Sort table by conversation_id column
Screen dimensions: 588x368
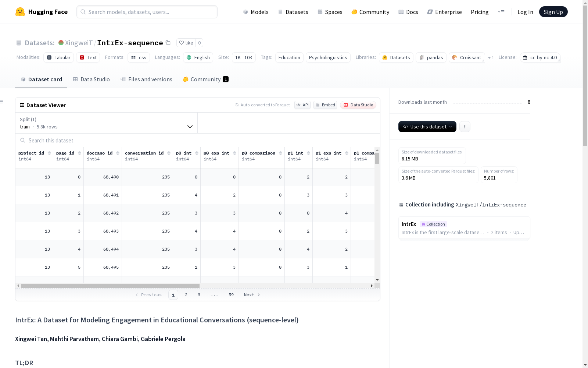[169, 153]
